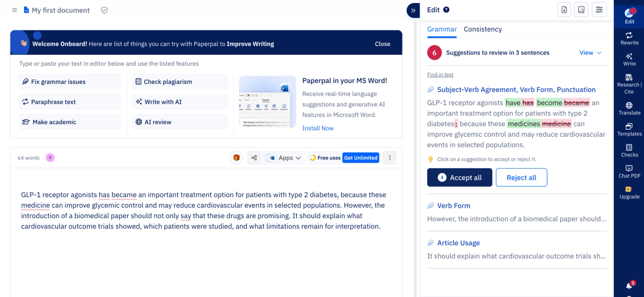Accept the green 'medicines' suggestion

pyautogui.click(x=524, y=123)
